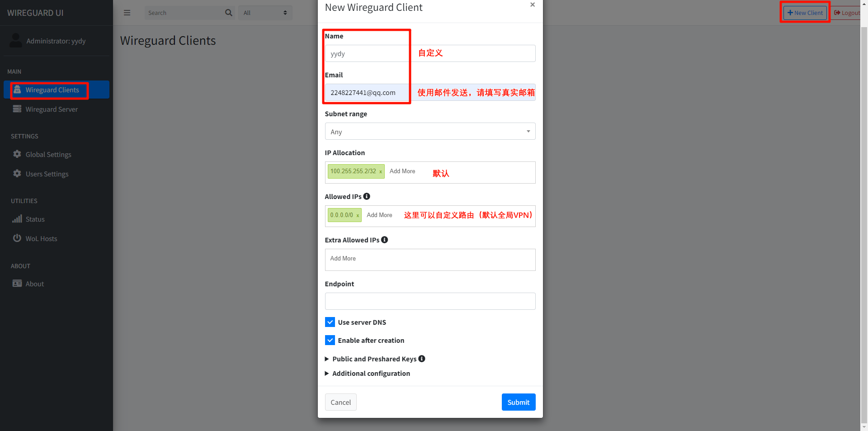Viewport: 868px width, 431px height.
Task: Click the Status bars icon
Action: tap(17, 218)
